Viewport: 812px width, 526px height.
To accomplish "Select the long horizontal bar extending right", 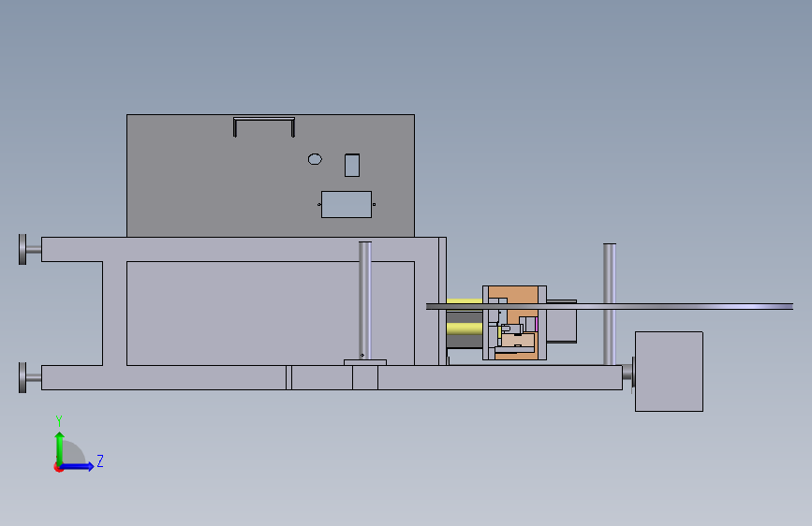I will [x=610, y=306].
